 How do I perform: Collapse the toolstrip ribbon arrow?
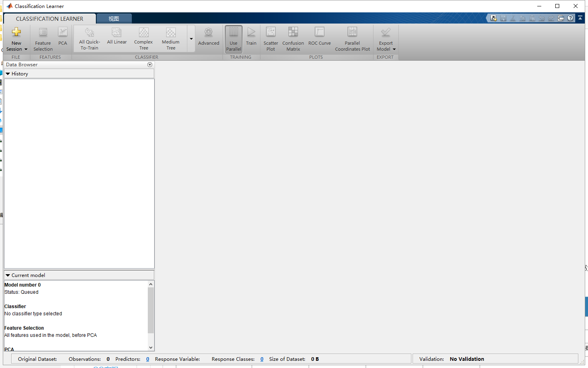pos(580,18)
